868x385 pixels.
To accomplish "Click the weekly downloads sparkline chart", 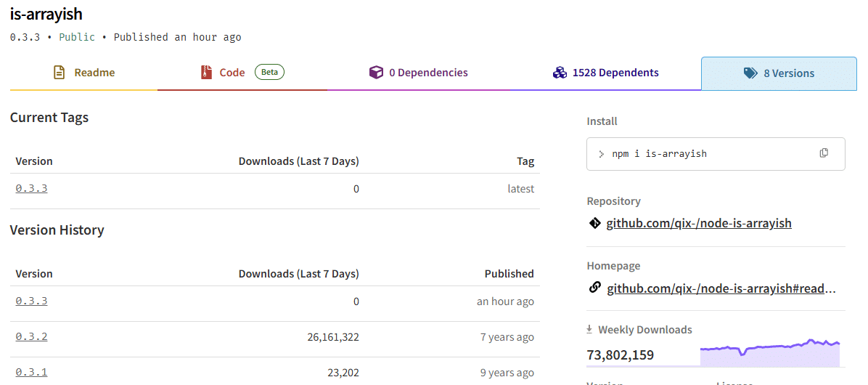I will pos(769,352).
